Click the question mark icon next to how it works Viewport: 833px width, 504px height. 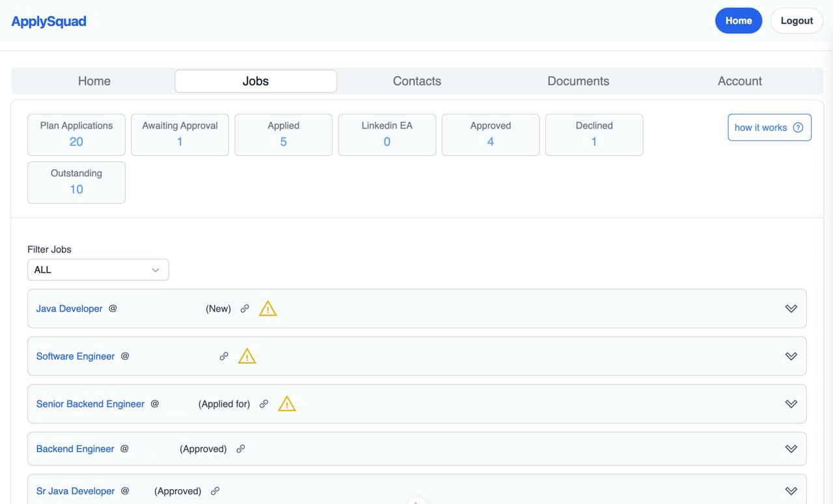[x=799, y=127]
